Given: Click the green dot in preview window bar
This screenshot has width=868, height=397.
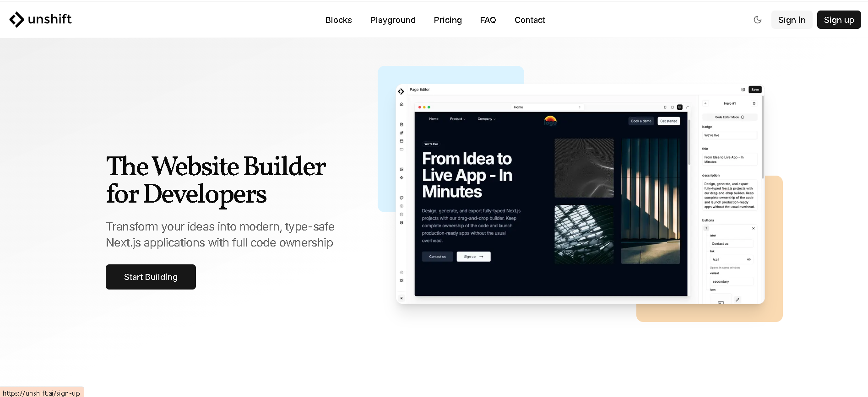Looking at the screenshot, I should [x=429, y=107].
